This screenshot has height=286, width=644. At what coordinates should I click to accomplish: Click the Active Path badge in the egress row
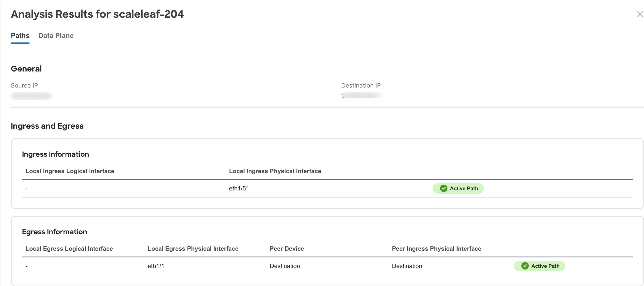(x=539, y=266)
